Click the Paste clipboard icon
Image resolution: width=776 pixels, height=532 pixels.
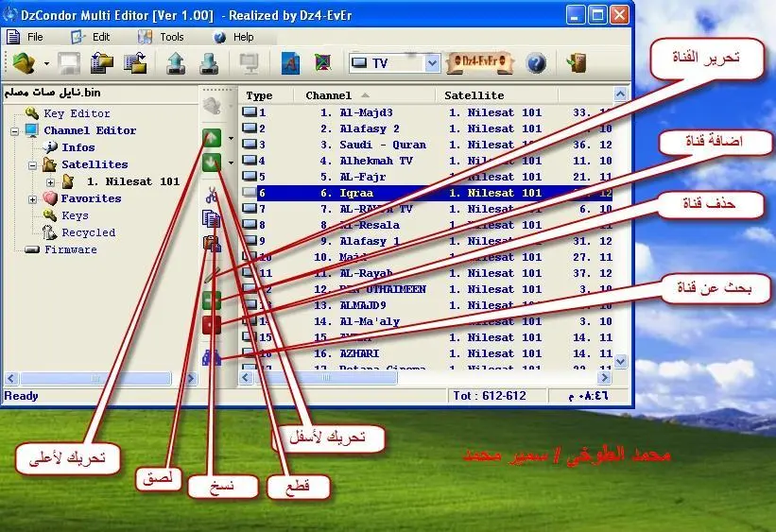pos(212,243)
